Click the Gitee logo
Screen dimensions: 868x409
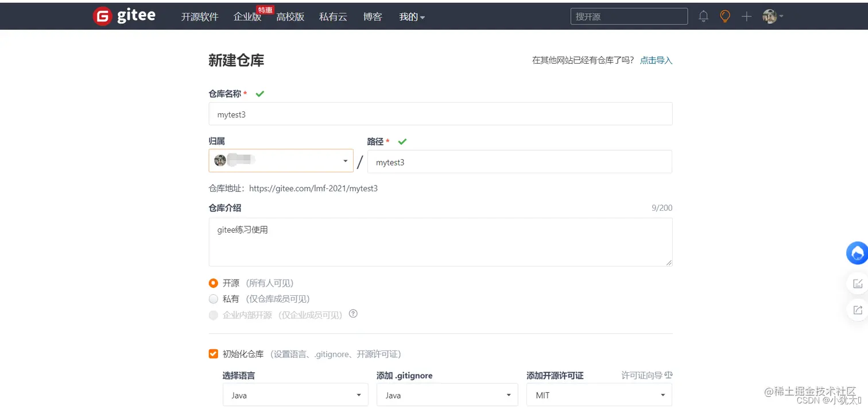[124, 16]
